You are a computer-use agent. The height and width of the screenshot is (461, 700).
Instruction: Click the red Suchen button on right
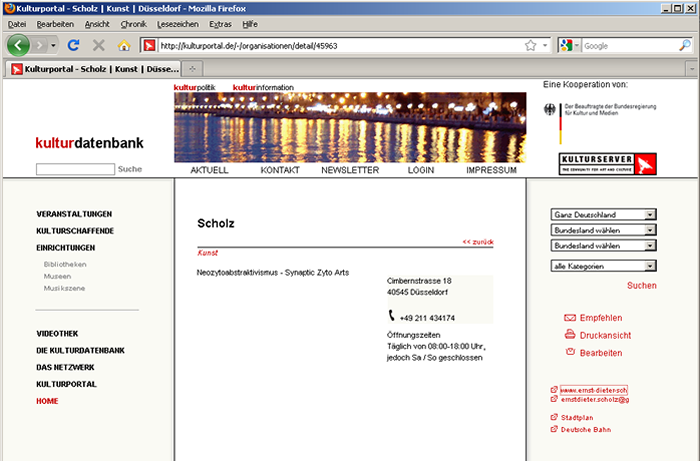click(x=641, y=286)
